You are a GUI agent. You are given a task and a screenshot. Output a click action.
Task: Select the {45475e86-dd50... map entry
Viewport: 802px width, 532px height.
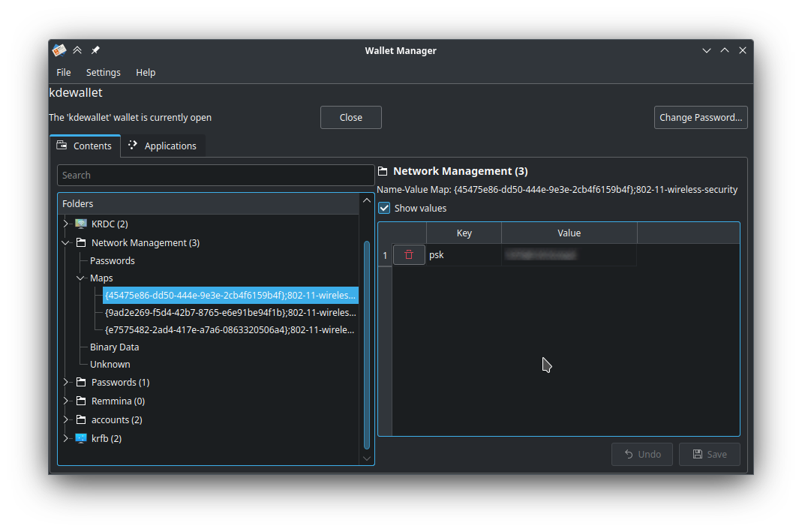coord(230,295)
